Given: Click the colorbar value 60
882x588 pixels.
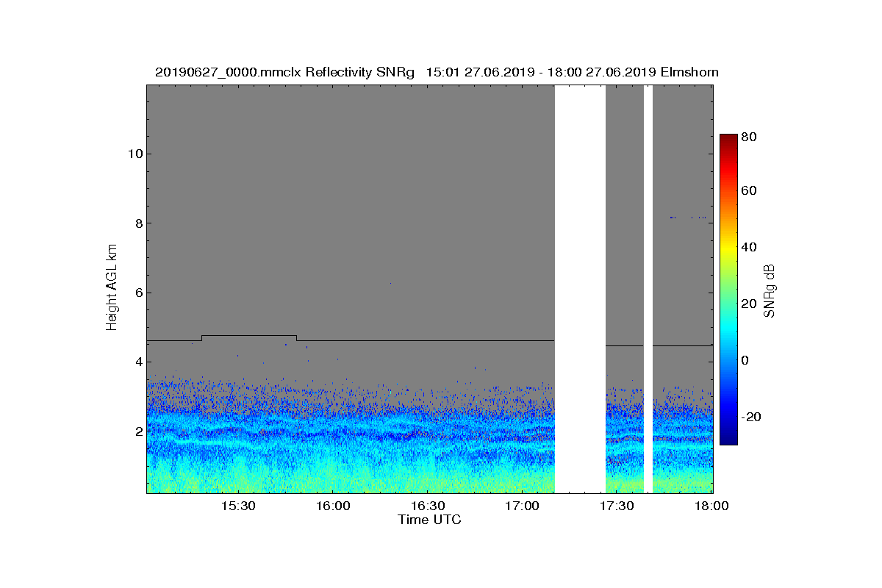Looking at the screenshot, I should tap(750, 191).
